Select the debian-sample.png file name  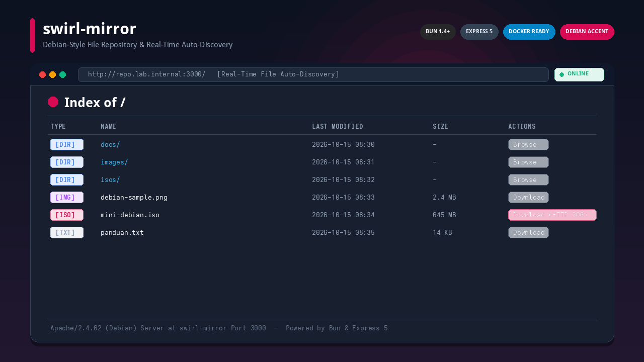click(x=134, y=198)
